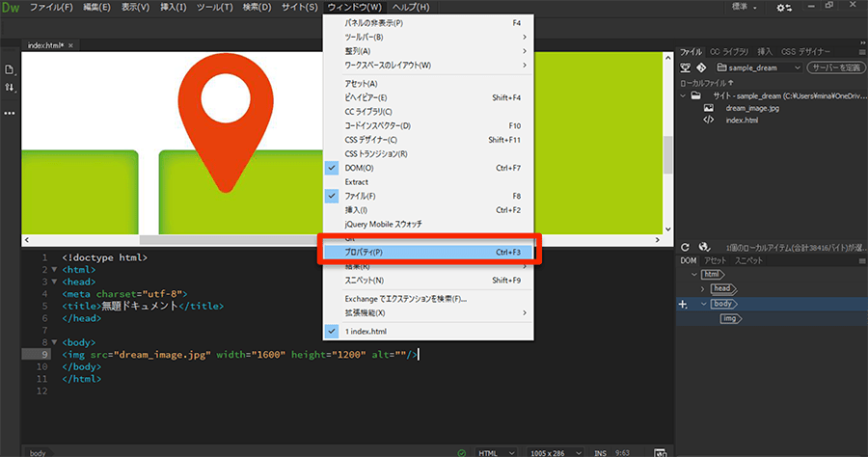Open the DOM panel options menu icon
This screenshot has height=457, width=868.
click(862, 260)
